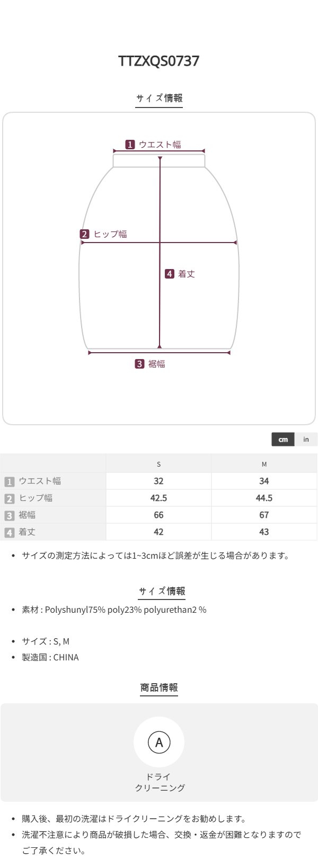Click the gray 2 badge in the size table
The height and width of the screenshot is (868, 318).
tap(9, 498)
